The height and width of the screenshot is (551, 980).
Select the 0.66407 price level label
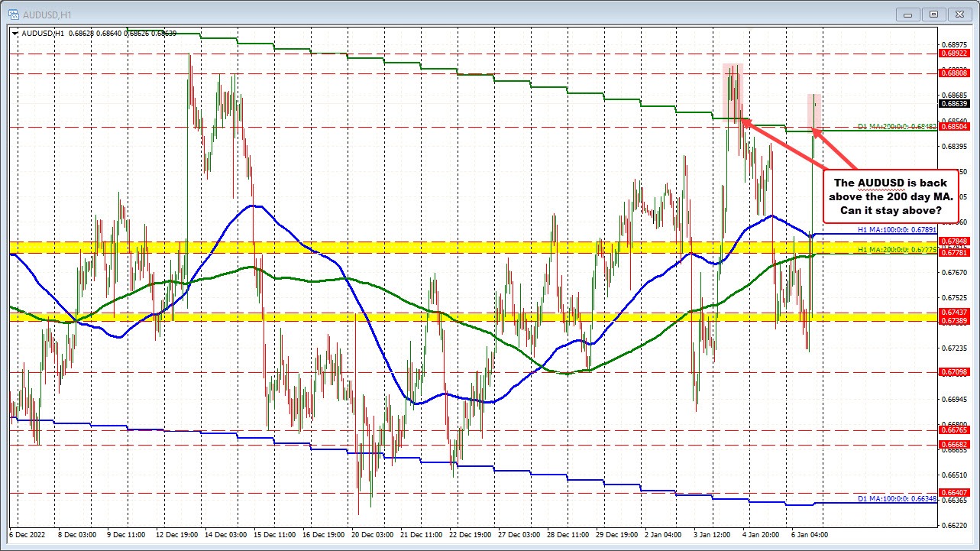tap(953, 492)
